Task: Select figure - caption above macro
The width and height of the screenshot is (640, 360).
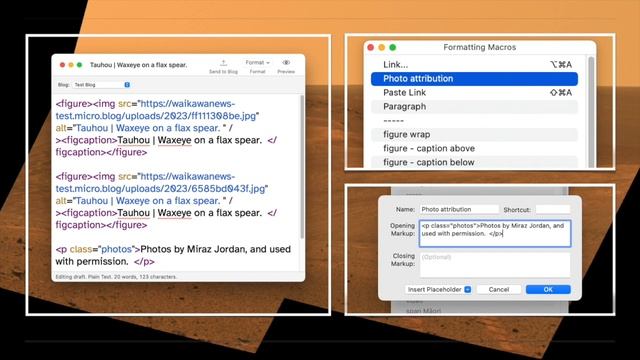Action: click(474, 148)
